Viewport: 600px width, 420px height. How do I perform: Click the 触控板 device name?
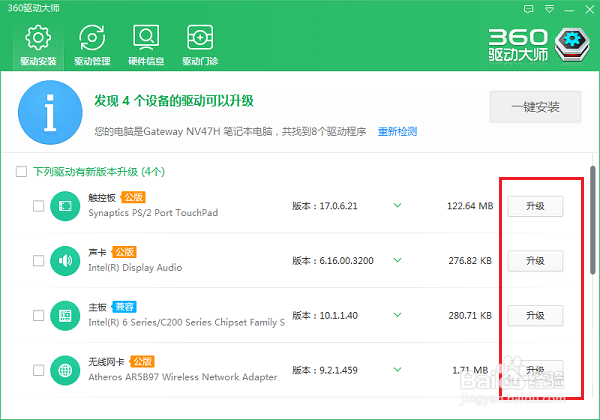[102, 198]
